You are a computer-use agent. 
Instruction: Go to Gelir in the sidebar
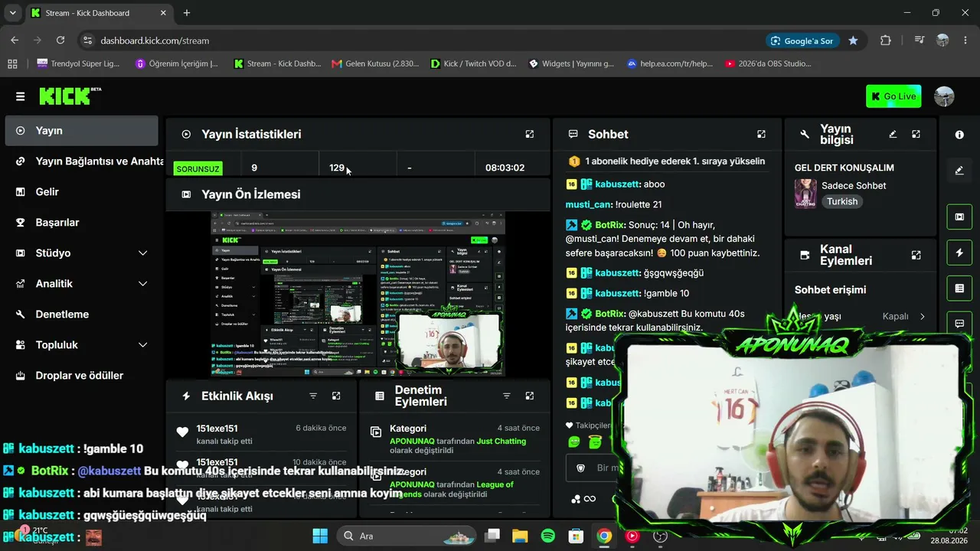point(81,192)
